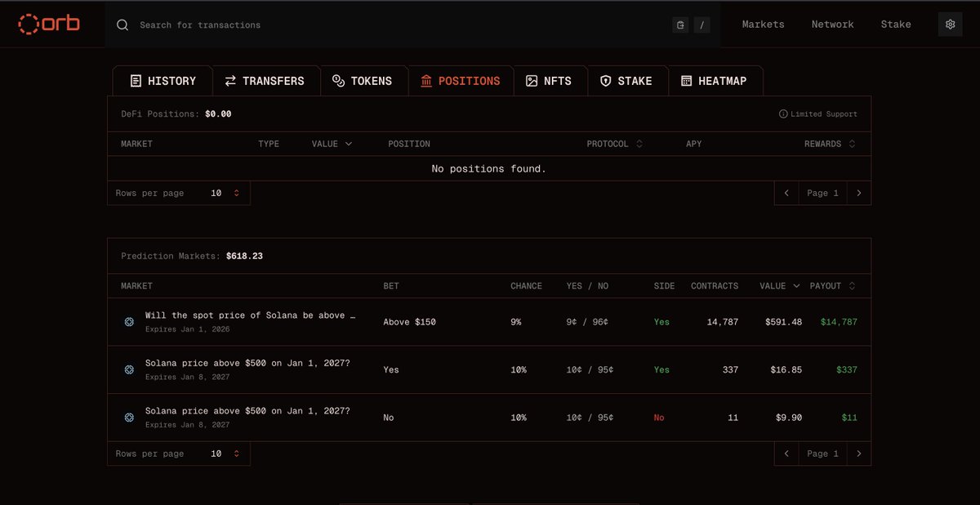Open rows per page dropdown for DeFi positions

coord(225,193)
